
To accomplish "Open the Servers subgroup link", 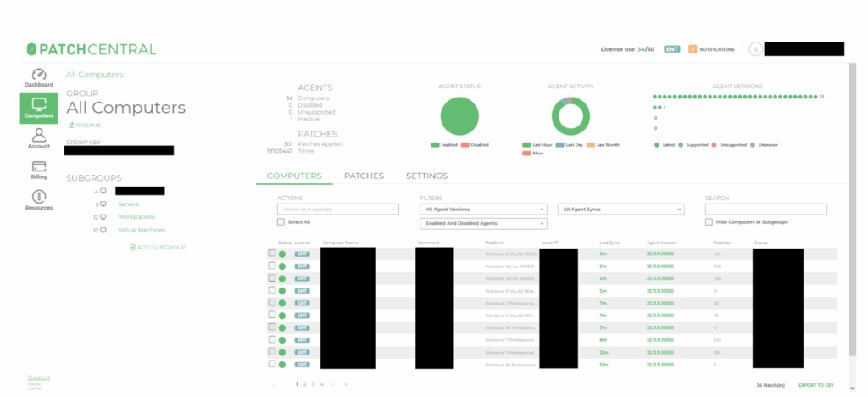I will point(129,204).
